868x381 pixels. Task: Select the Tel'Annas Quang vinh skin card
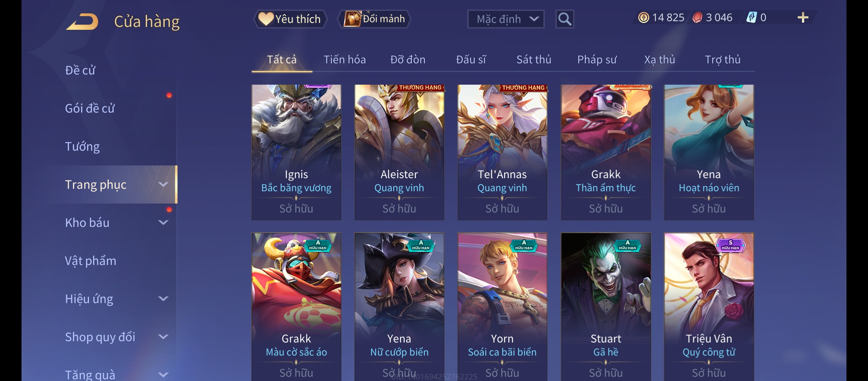502,152
